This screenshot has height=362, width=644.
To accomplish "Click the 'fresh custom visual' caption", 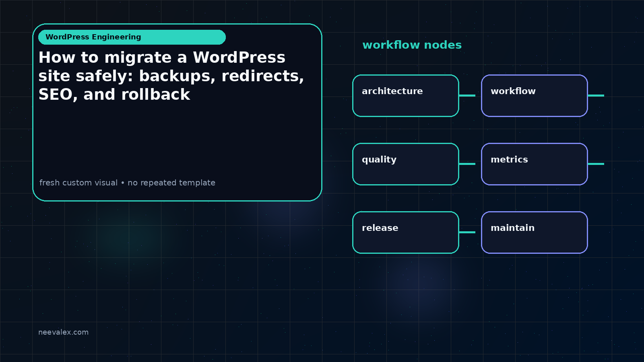I will coord(127,183).
